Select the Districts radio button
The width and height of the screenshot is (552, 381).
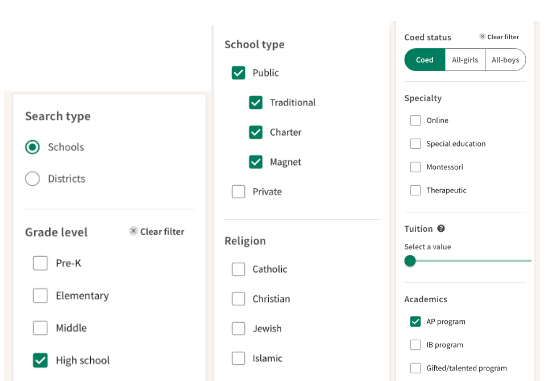pyautogui.click(x=32, y=179)
